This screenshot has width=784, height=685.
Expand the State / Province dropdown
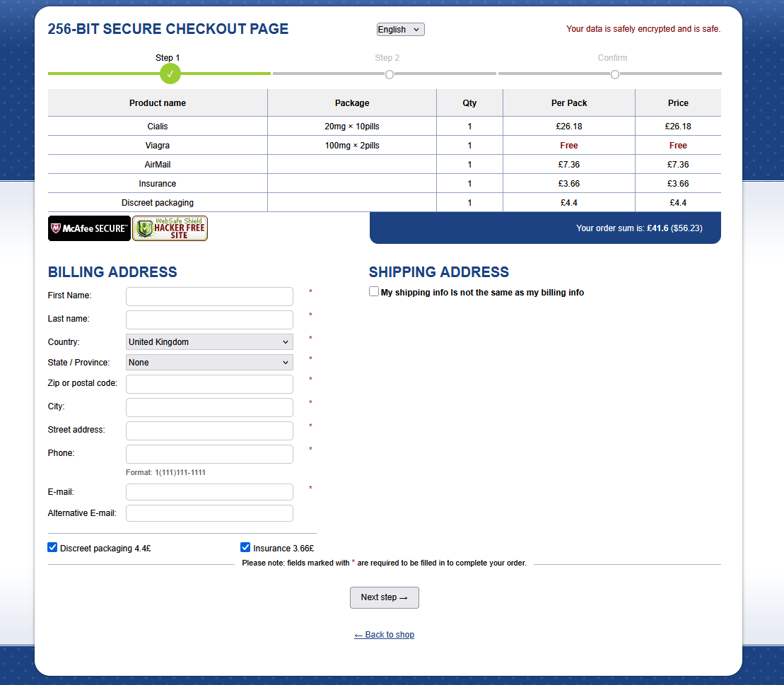pos(209,363)
